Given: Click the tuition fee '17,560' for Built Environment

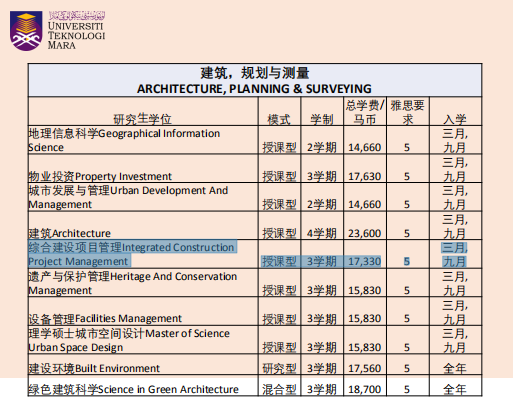Looking at the screenshot, I should (x=365, y=369).
